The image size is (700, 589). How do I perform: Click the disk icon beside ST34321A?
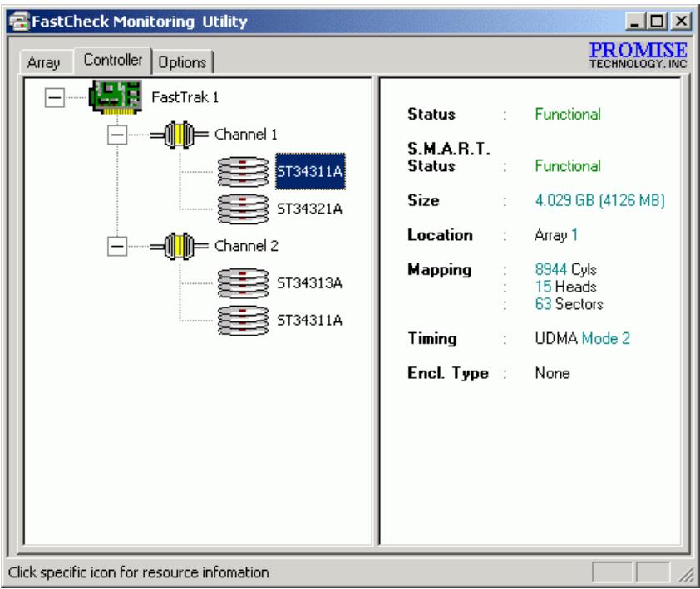pyautogui.click(x=244, y=209)
